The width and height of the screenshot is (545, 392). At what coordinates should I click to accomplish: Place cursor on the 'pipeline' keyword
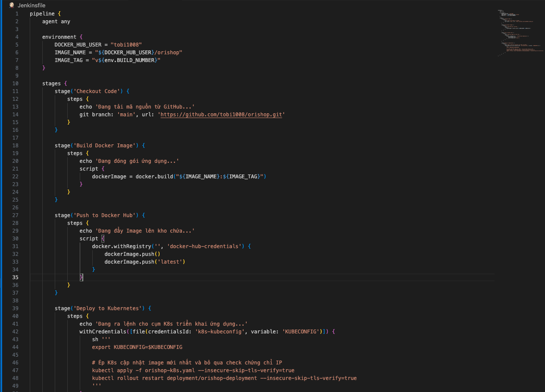[42, 14]
